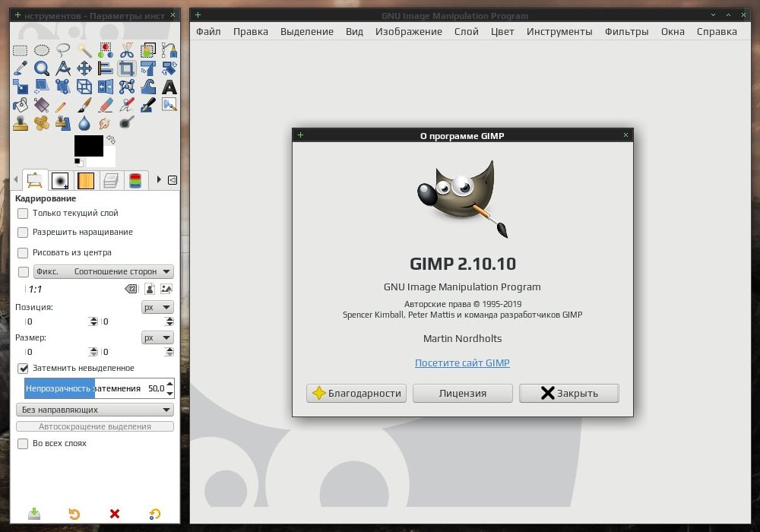
Task: Select the Rectangle Select tool
Action: [20, 50]
